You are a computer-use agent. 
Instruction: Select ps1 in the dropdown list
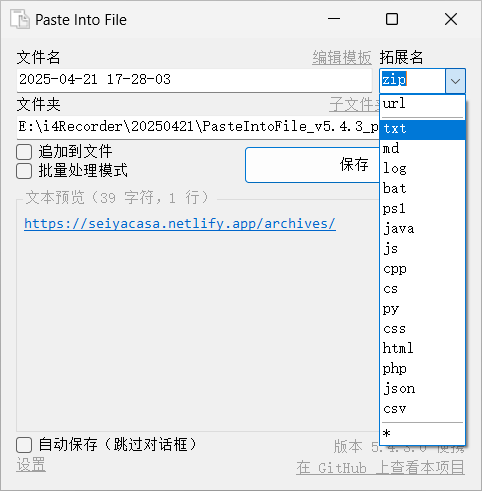coord(422,209)
